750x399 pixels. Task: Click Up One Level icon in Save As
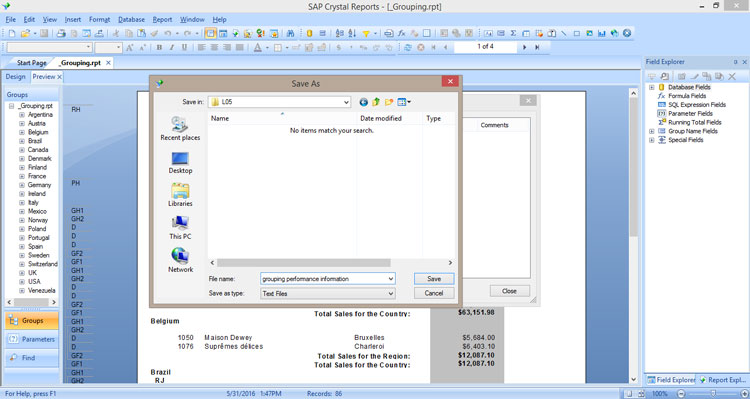click(376, 102)
